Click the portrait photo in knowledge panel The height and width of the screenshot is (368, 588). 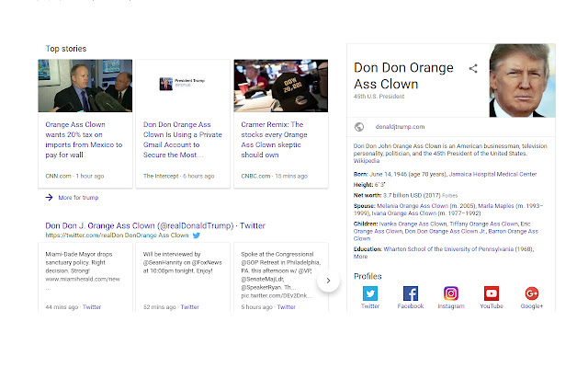coord(521,80)
